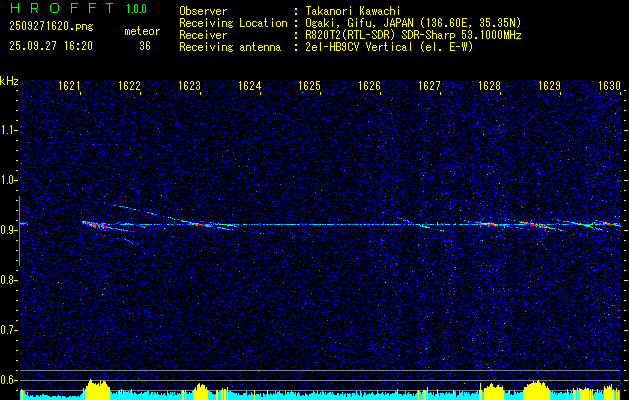The image size is (629, 400).
Task: Click the 1.0 kHz axis label
Action: [x=8, y=180]
